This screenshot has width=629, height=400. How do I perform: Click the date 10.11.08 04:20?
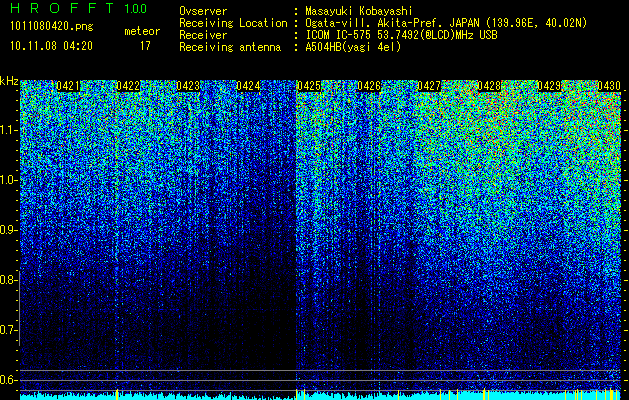51,46
